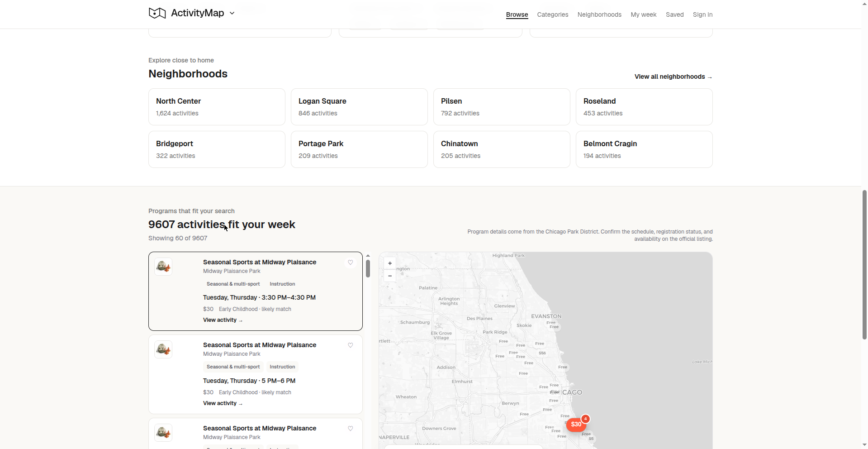868x449 pixels.
Task: Click the list scroll-up arrow
Action: 368,256
